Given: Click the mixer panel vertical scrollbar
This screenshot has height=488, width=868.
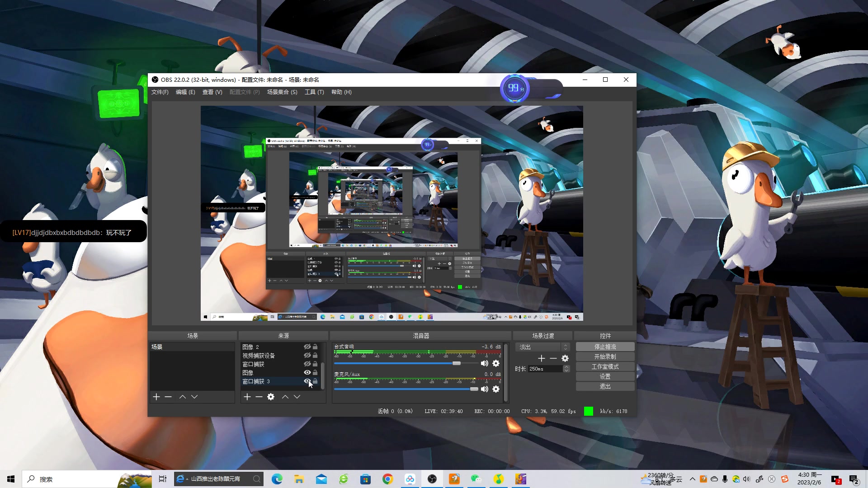Looking at the screenshot, I should [506, 373].
